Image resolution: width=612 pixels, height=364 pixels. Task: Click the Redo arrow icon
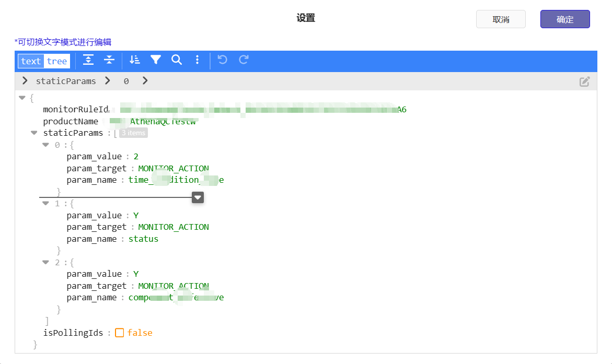pyautogui.click(x=244, y=61)
